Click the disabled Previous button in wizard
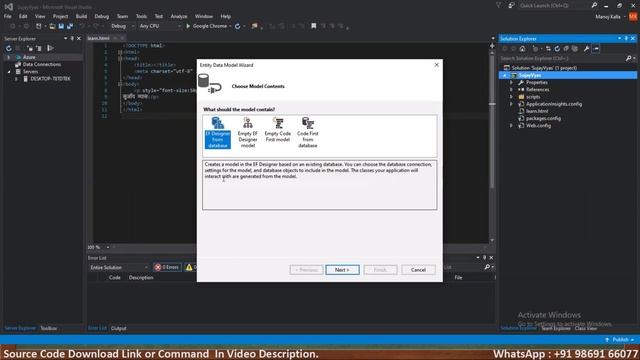The image size is (640, 360). tap(306, 270)
